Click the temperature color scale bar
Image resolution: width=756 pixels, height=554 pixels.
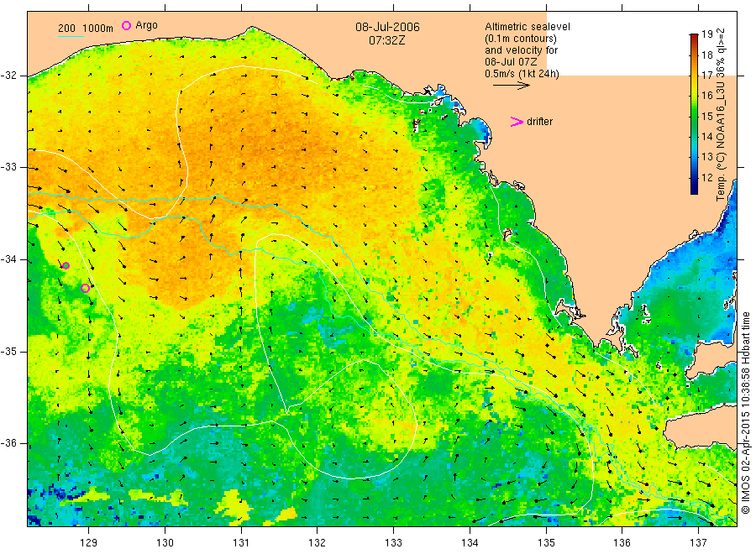pos(694,114)
